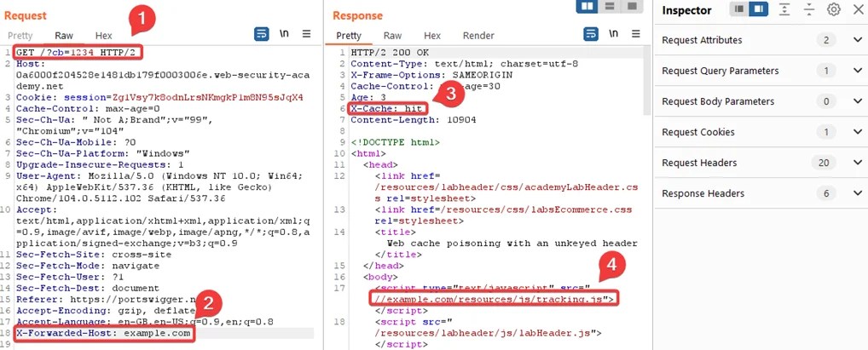The height and width of the screenshot is (350, 868).
Task: Open the Response Render tab
Action: click(x=478, y=36)
